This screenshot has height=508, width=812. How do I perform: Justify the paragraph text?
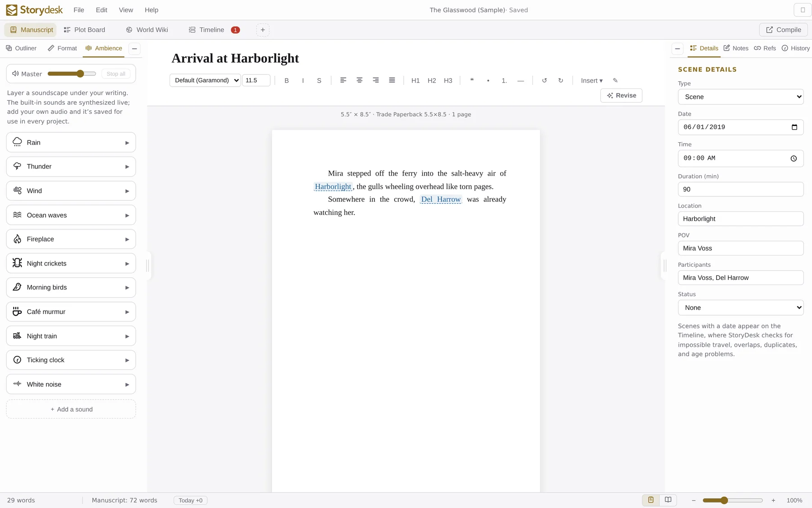click(x=392, y=80)
